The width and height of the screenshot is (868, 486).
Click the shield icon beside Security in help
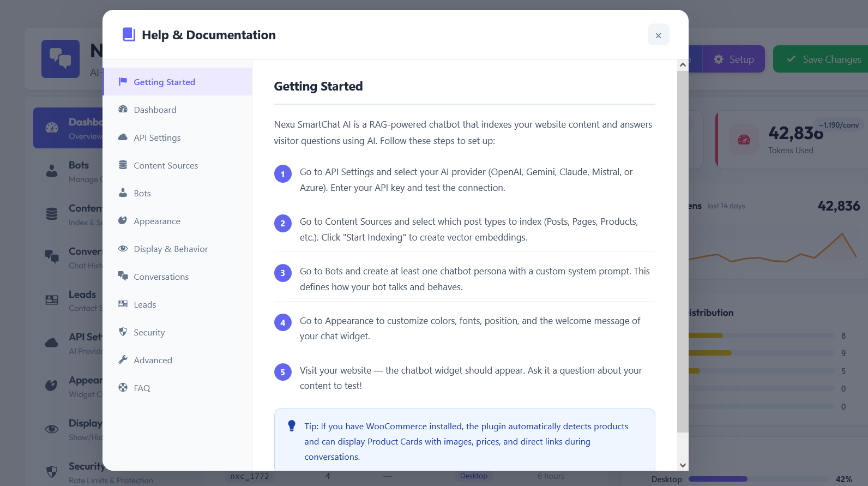123,332
